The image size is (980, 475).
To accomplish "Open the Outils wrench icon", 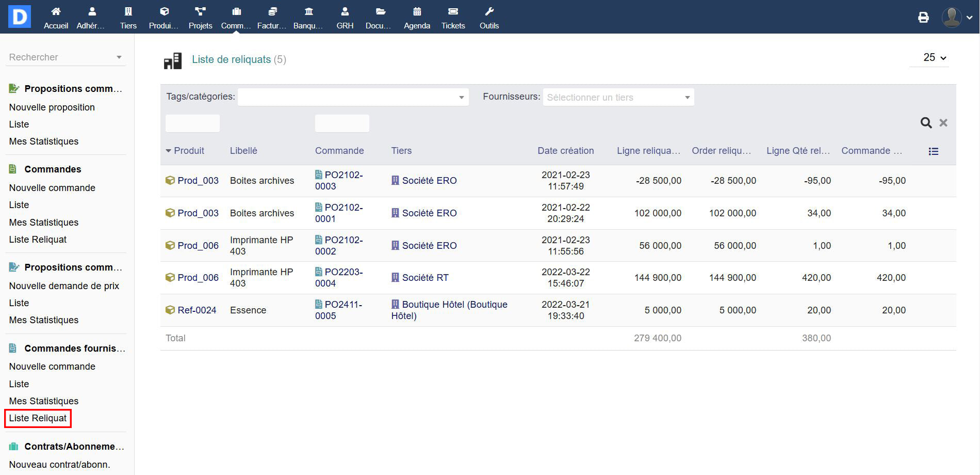I will pos(489,12).
